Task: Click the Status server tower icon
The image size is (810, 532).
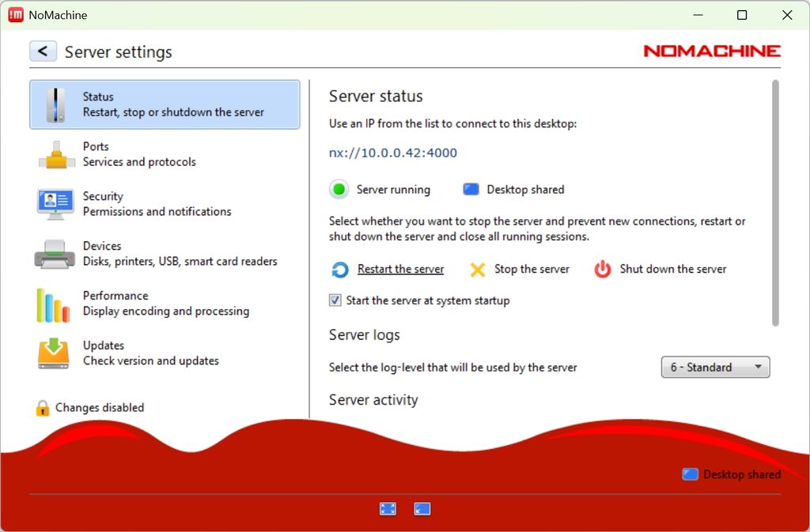Action: pyautogui.click(x=55, y=105)
